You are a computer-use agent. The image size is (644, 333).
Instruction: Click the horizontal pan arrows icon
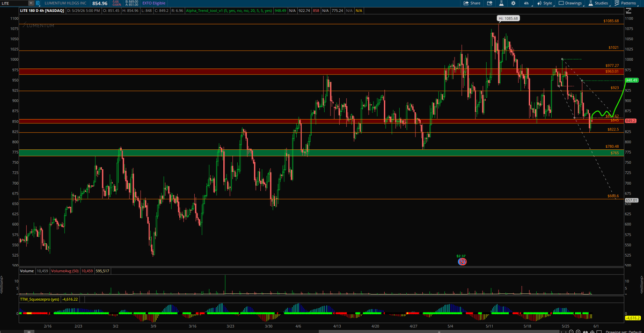[x=586, y=331]
